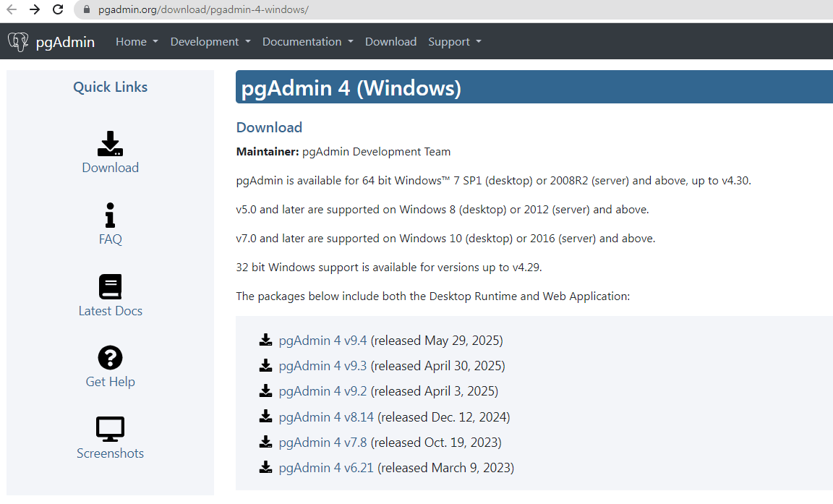The width and height of the screenshot is (833, 504).
Task: Click the browser forward arrow
Action: coord(35,9)
